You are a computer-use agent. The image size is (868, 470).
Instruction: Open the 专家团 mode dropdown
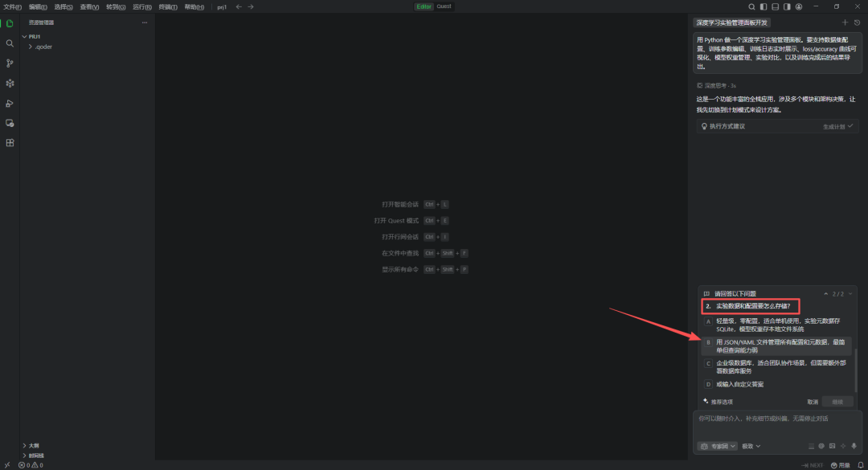coord(717,446)
